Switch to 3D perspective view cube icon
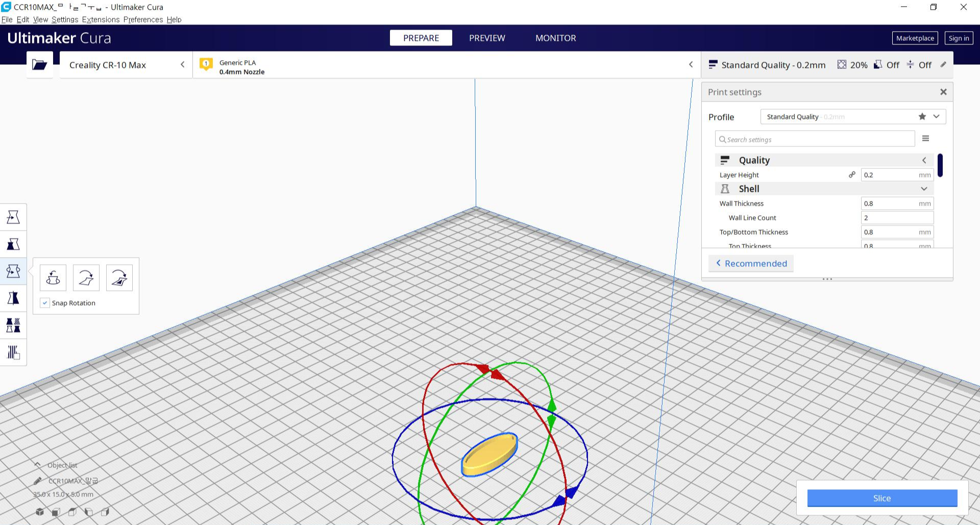The width and height of the screenshot is (980, 525). (x=40, y=512)
